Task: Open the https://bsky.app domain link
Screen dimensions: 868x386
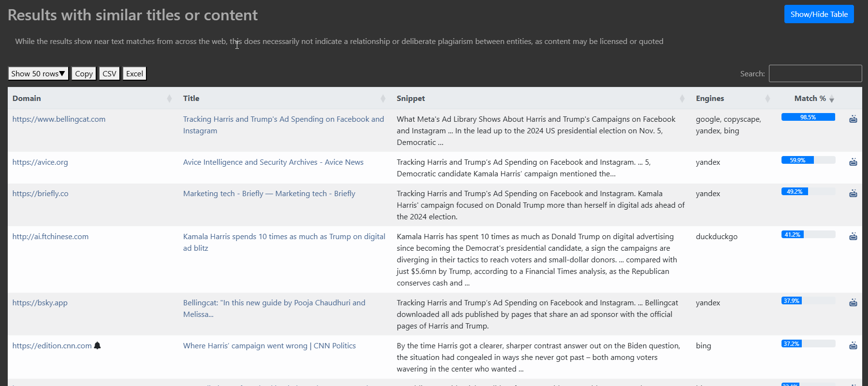Action: (40, 302)
